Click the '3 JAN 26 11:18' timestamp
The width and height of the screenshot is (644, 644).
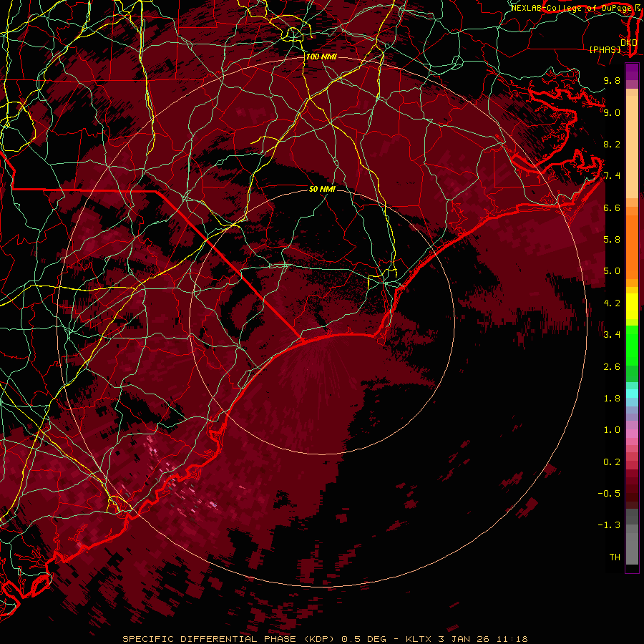click(484, 639)
